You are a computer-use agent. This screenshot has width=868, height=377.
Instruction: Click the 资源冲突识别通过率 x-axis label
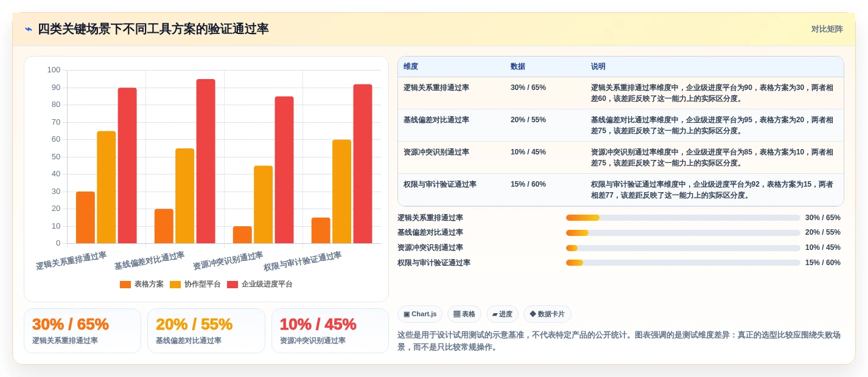click(x=228, y=261)
